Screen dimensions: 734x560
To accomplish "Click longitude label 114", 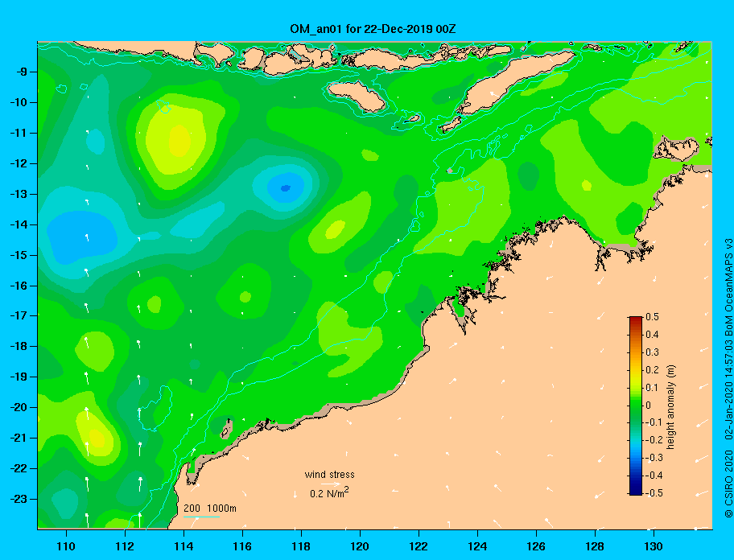I will (x=183, y=546).
